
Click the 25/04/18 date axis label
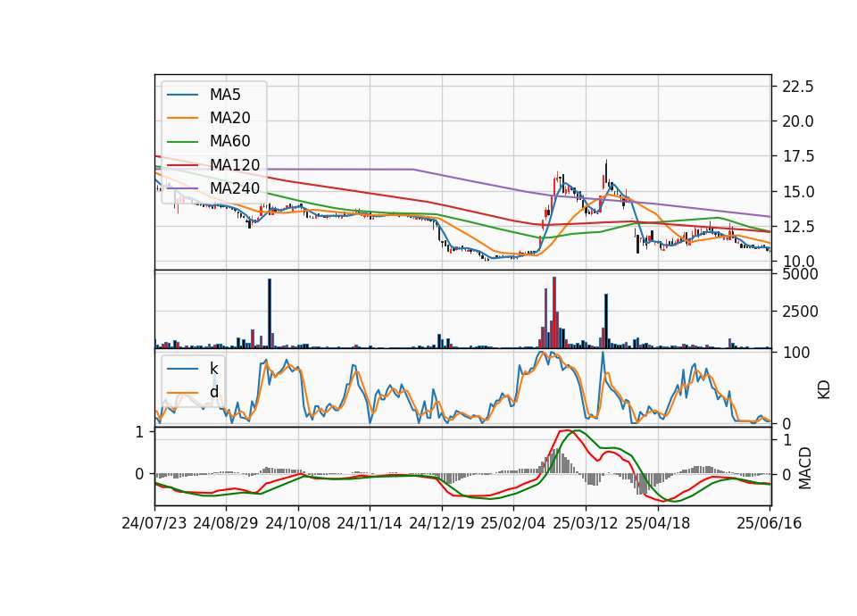[658, 523]
